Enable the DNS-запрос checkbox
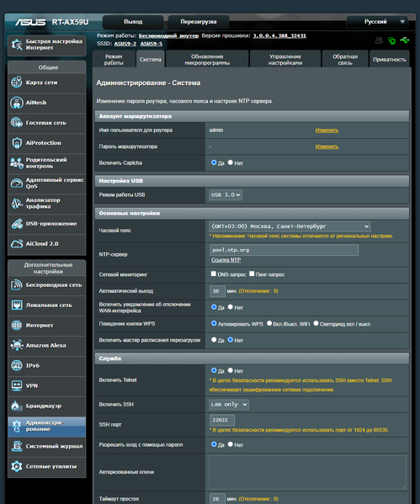Screen dimensions: 420x504 213,273
